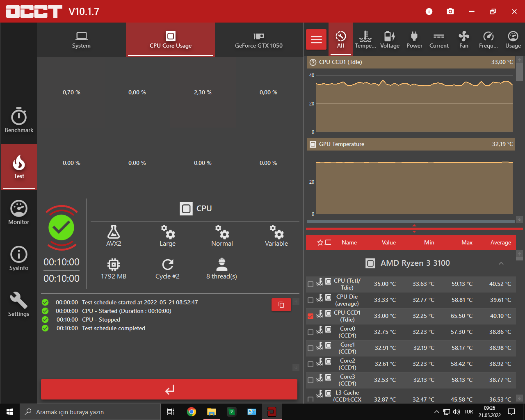Open the Test section in sidebar
This screenshot has width=525, height=420.
[19, 167]
